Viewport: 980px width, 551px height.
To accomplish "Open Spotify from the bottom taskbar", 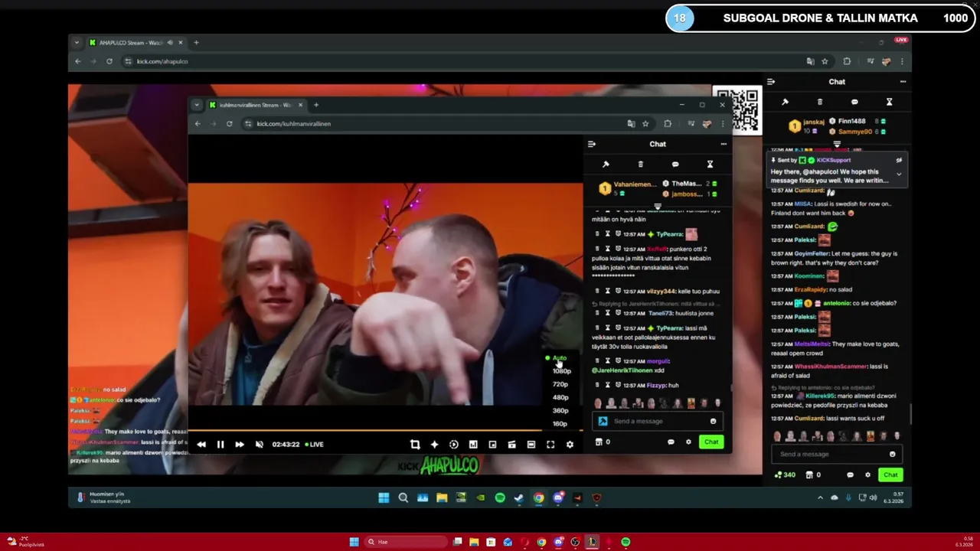I will click(x=626, y=542).
